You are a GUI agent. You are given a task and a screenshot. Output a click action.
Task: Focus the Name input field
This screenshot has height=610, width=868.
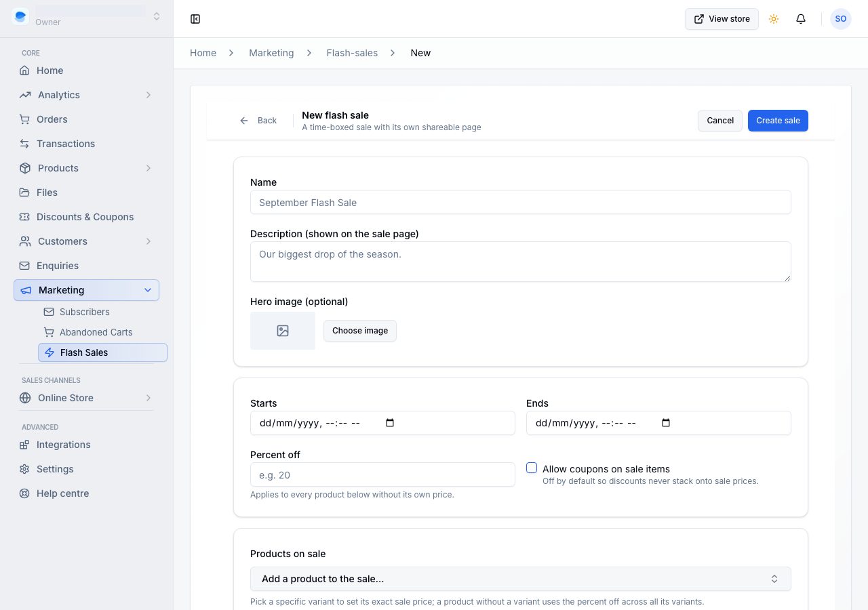[x=521, y=202]
